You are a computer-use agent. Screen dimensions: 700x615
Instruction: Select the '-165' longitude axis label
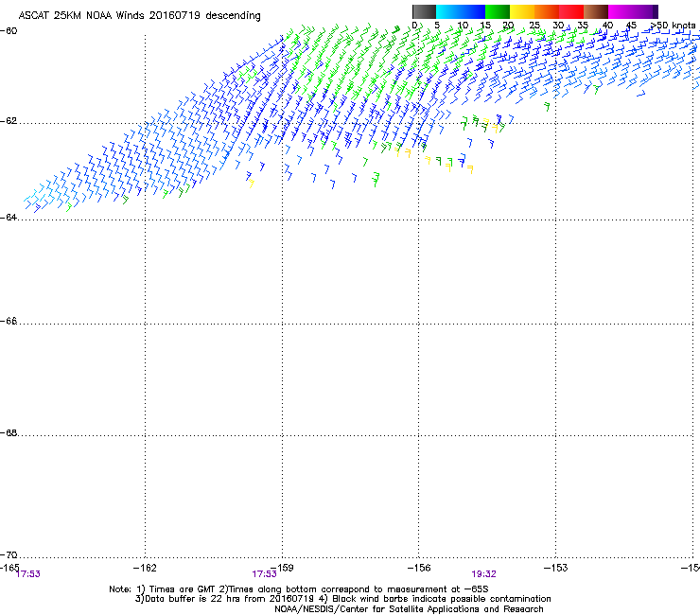pos(9,568)
